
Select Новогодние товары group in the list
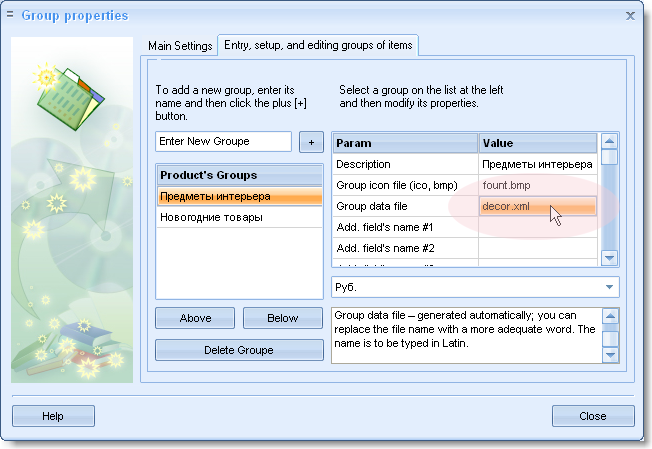click(240, 217)
